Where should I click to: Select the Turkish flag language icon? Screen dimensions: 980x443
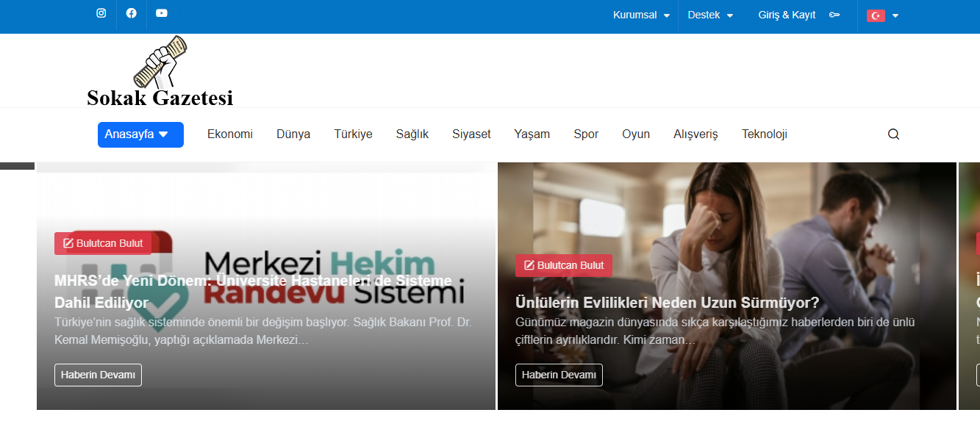tap(874, 14)
